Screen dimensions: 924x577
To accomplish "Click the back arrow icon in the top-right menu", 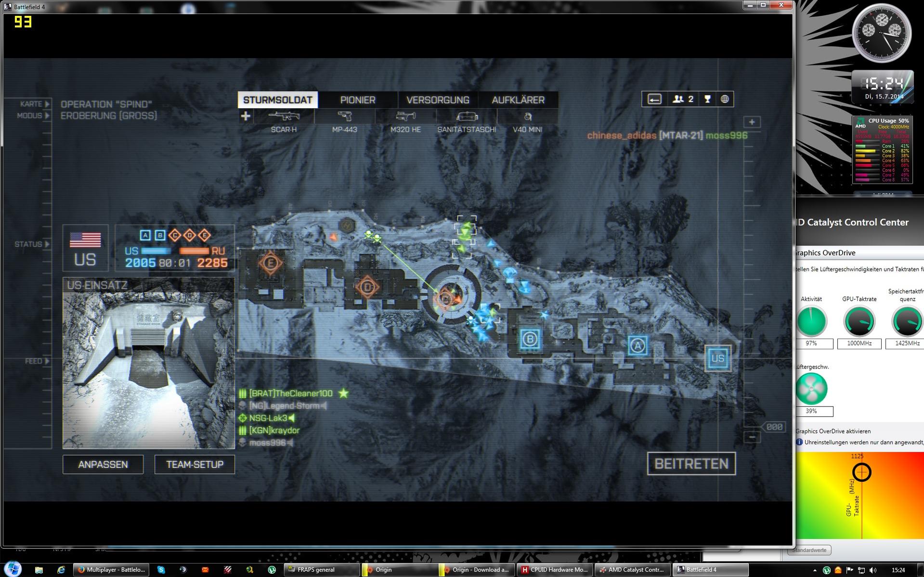I will tap(654, 99).
